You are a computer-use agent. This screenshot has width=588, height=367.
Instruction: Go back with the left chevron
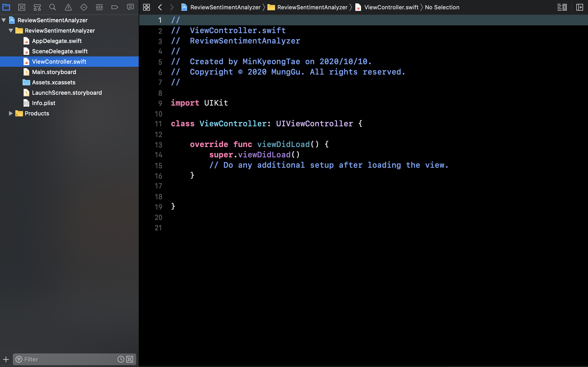(x=160, y=7)
